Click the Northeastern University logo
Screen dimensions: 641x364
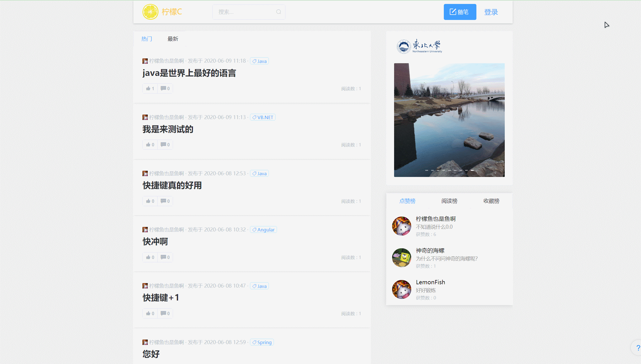pos(419,46)
